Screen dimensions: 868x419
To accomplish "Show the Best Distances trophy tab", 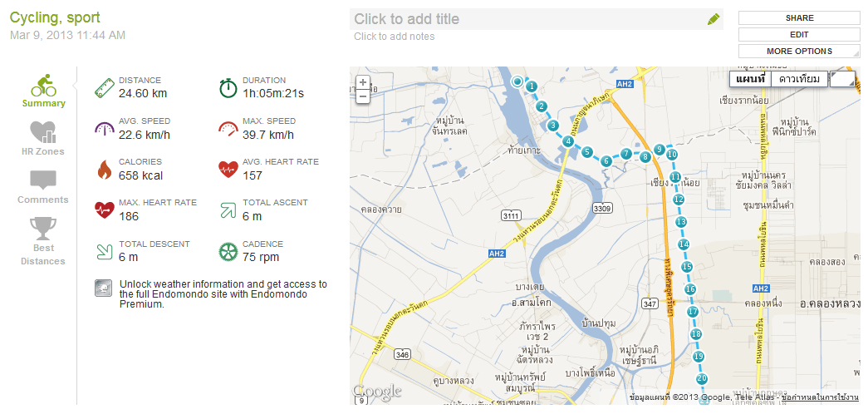I will [x=42, y=241].
